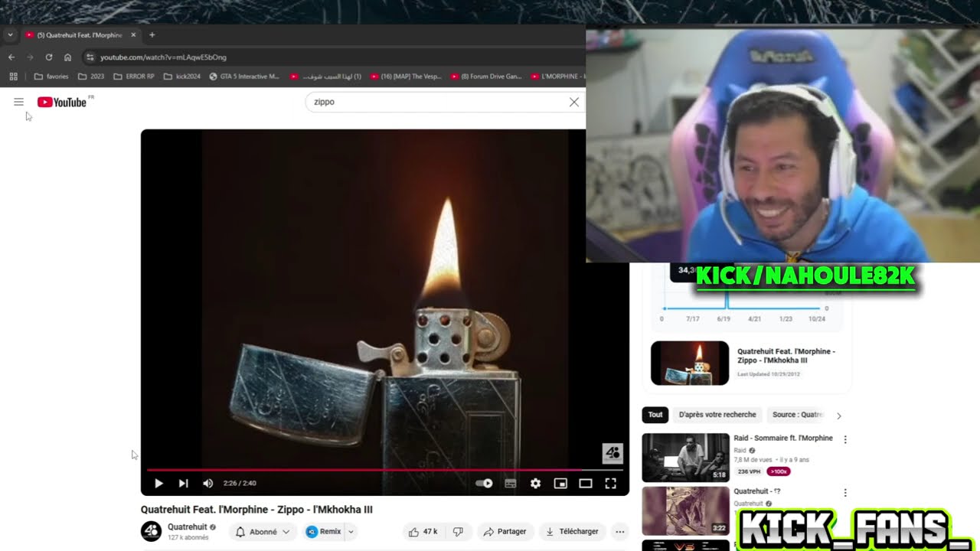Click the Partager share button
The height and width of the screenshot is (551, 980).
(505, 532)
